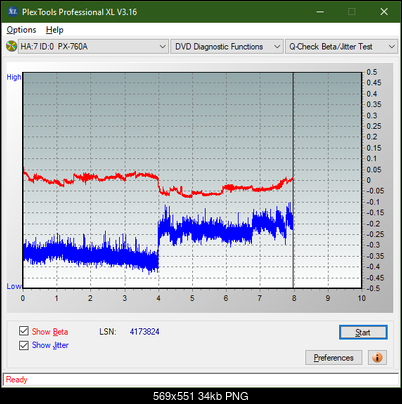Click the 4 label on horizontal axis
This screenshot has height=404, width=402.
(x=158, y=298)
